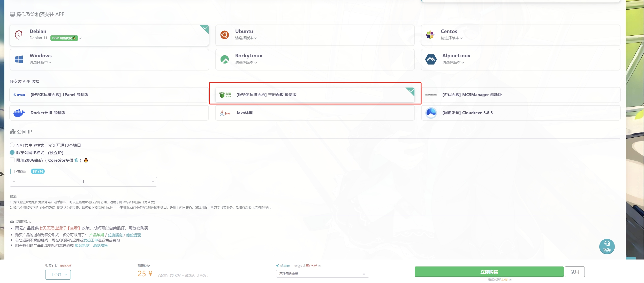The height and width of the screenshot is (283, 644).
Task: Increase IP数量 with plus button
Action: coord(153,182)
